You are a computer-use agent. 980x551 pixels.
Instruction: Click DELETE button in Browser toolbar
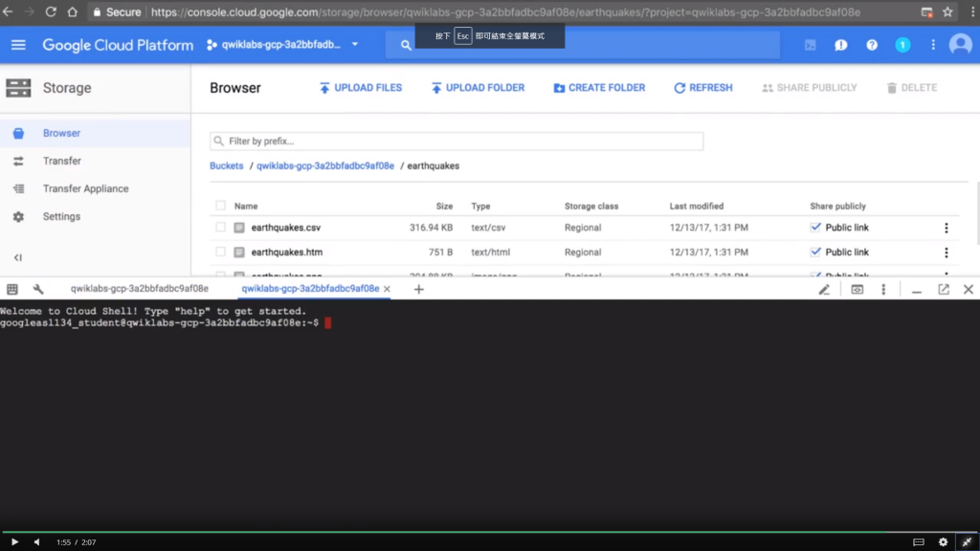pyautogui.click(x=912, y=88)
